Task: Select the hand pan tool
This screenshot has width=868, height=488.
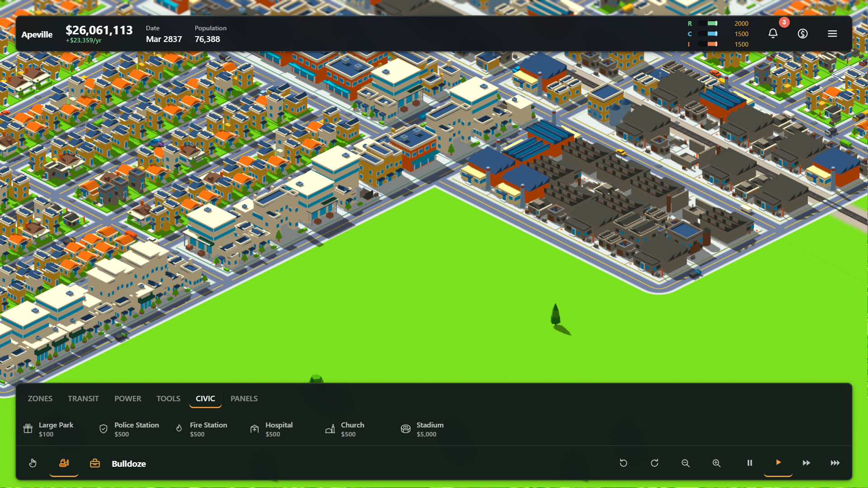Action: point(33,463)
